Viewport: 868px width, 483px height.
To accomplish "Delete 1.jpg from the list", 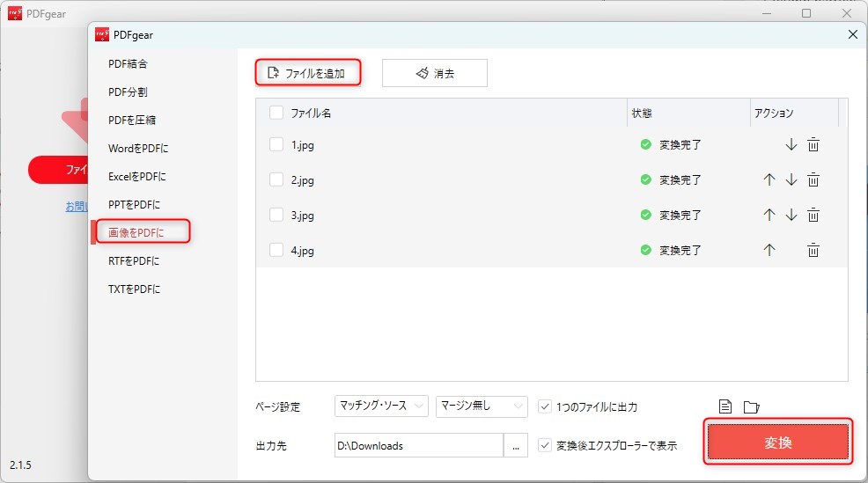I will click(813, 145).
